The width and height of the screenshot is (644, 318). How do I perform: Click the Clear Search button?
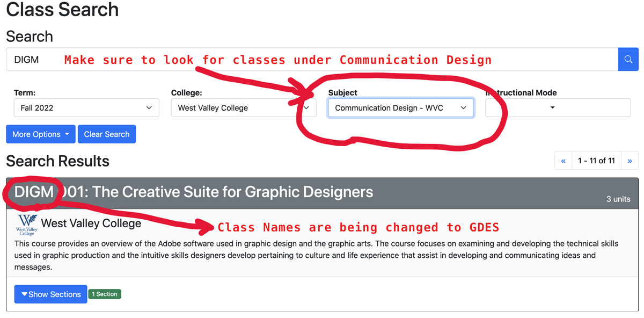point(106,134)
